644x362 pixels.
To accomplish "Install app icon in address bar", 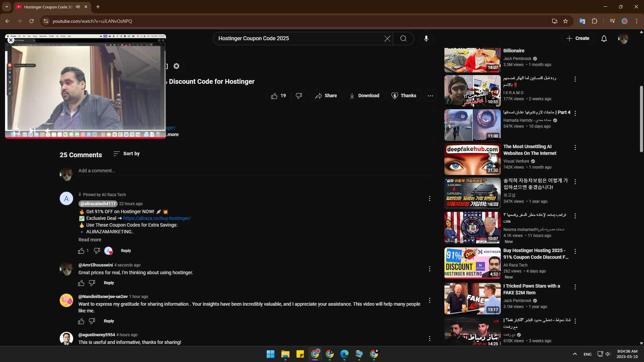I will [x=554, y=21].
